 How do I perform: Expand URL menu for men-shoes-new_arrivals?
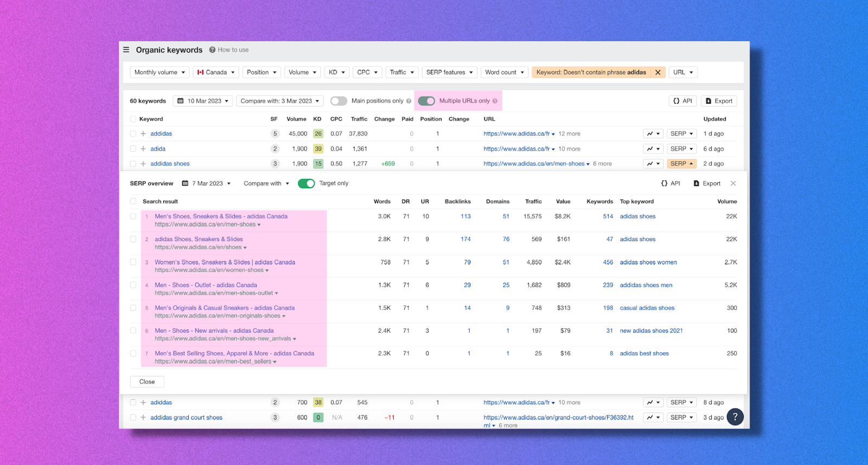coord(295,339)
